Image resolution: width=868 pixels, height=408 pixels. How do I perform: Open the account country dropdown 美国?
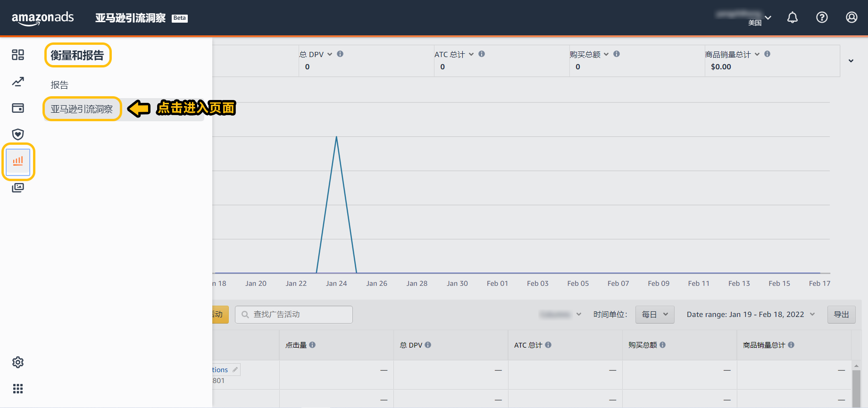point(759,23)
